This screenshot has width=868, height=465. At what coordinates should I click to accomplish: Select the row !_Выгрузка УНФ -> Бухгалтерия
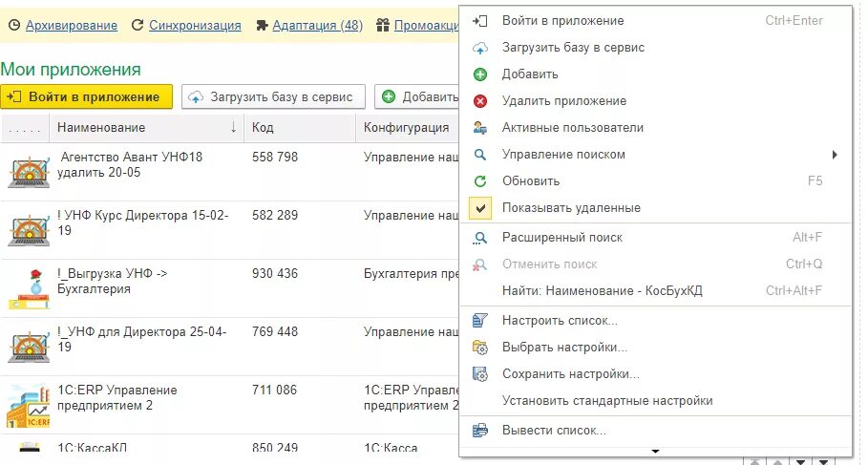point(230,289)
